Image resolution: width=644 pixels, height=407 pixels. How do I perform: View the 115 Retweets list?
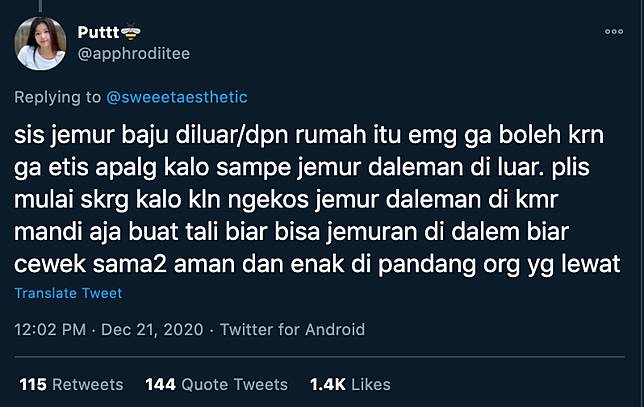[71, 384]
